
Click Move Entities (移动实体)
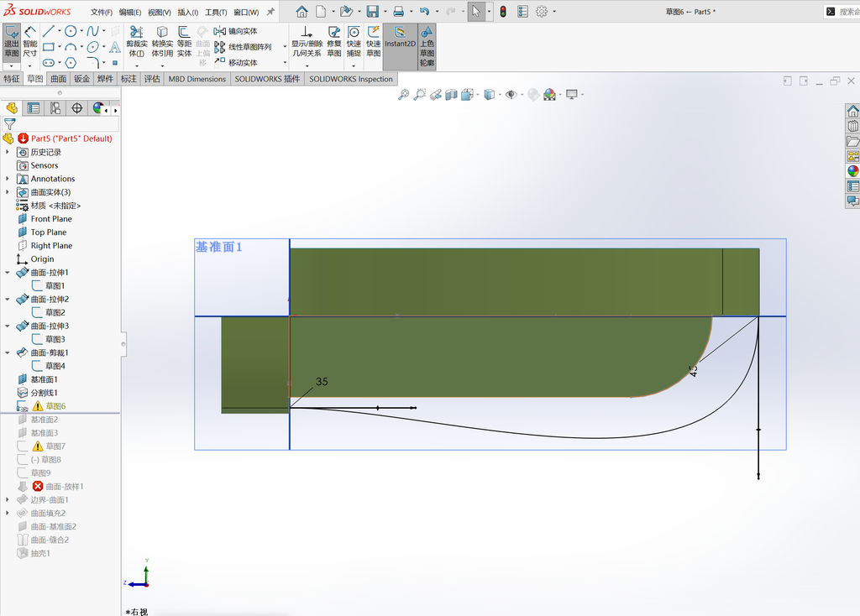[236, 62]
